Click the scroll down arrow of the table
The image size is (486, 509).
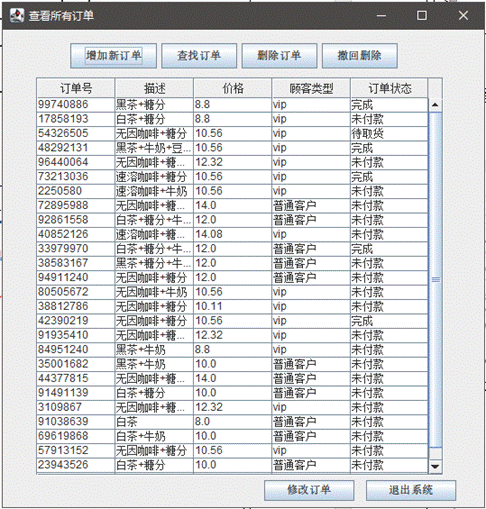click(435, 466)
